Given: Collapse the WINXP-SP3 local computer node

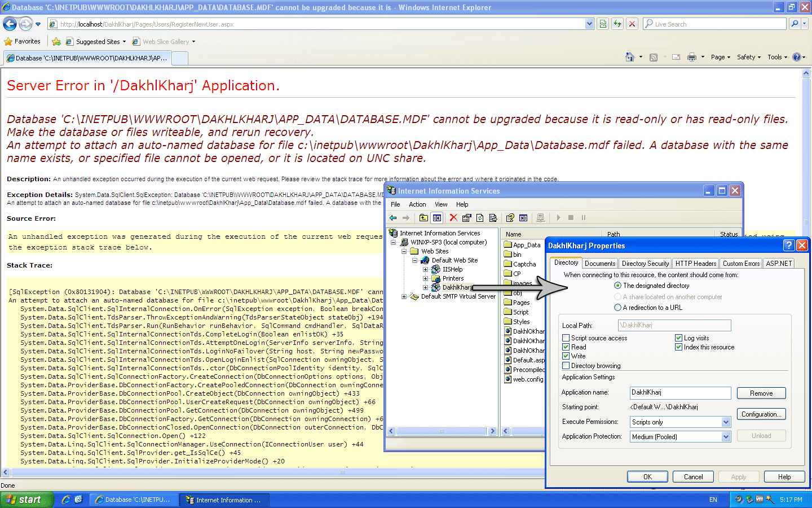Looking at the screenshot, I should [x=394, y=242].
